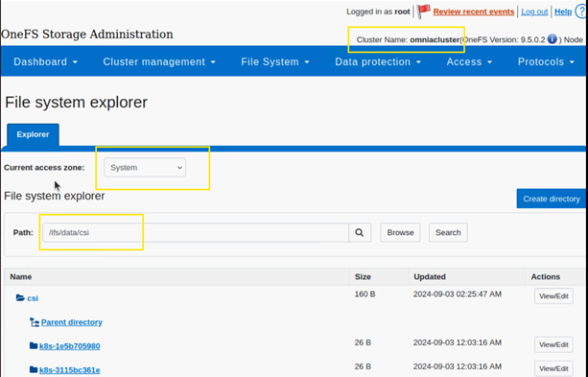The width and height of the screenshot is (588, 377).
Task: Click the Path input field
Action: coord(196,232)
